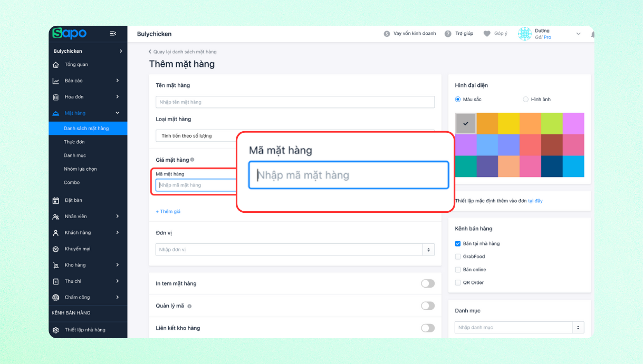
Task: Open the Danh mục dropdown arrows
Action: 578,328
